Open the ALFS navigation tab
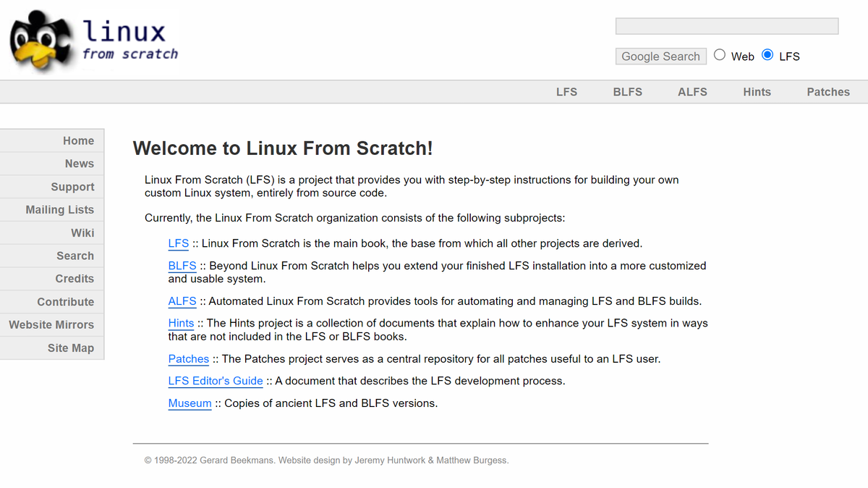Viewport: 868px width, 488px height. tap(692, 92)
